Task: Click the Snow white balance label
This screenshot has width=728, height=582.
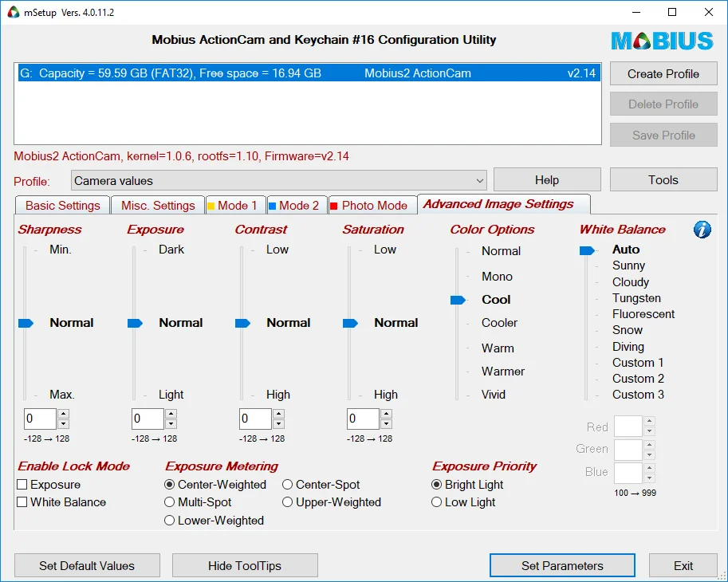Action: 628,330
